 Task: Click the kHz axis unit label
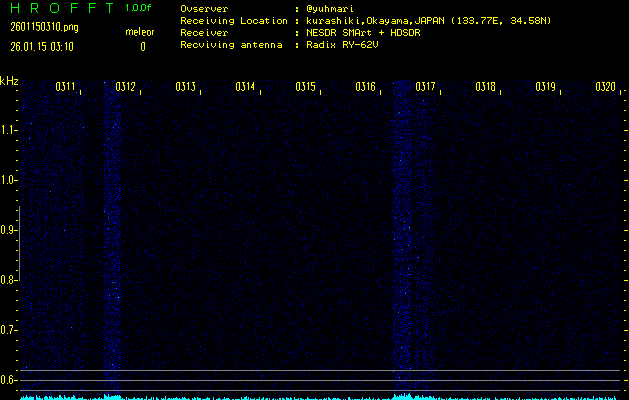pos(9,81)
